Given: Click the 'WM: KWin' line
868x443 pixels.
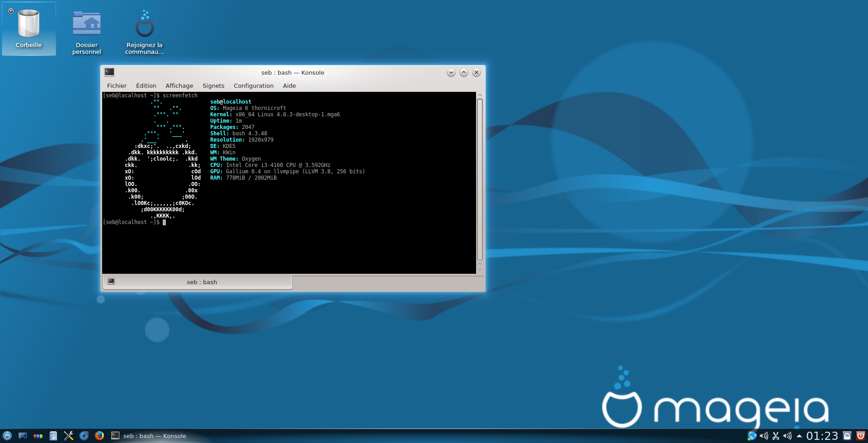Looking at the screenshot, I should (x=223, y=152).
